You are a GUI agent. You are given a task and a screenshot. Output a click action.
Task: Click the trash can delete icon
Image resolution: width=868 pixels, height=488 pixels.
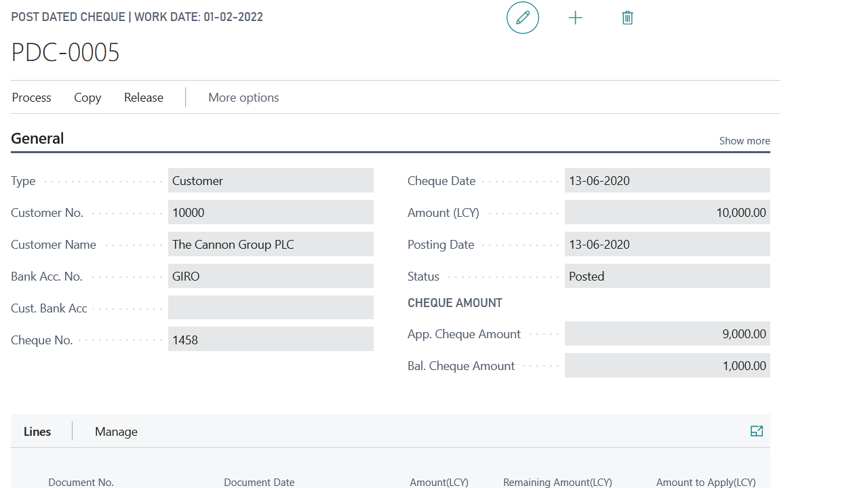pos(627,18)
